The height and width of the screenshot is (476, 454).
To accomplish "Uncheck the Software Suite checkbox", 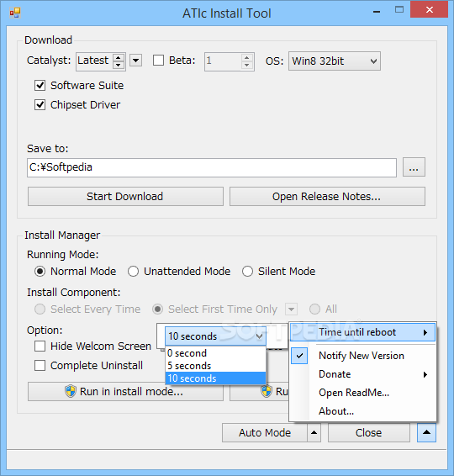I will pos(40,86).
